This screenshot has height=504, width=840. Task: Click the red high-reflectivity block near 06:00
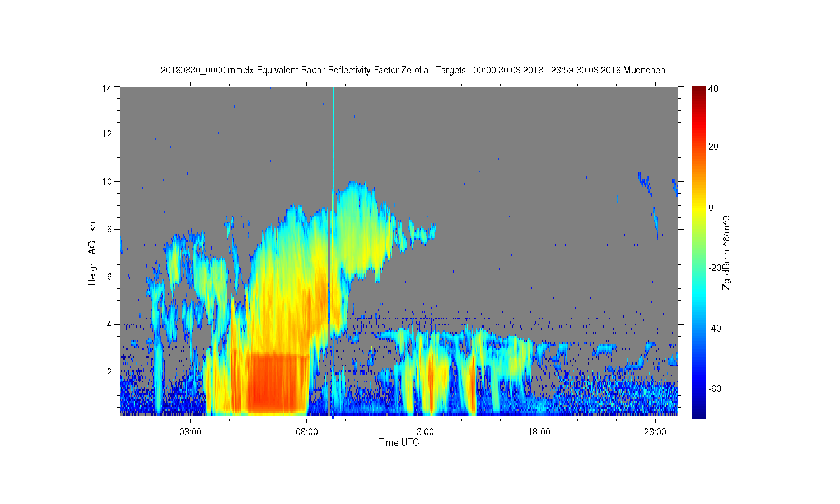click(277, 382)
